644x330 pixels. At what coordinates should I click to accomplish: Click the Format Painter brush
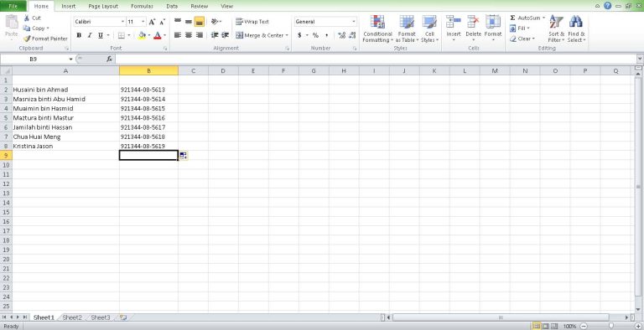[x=27, y=39]
